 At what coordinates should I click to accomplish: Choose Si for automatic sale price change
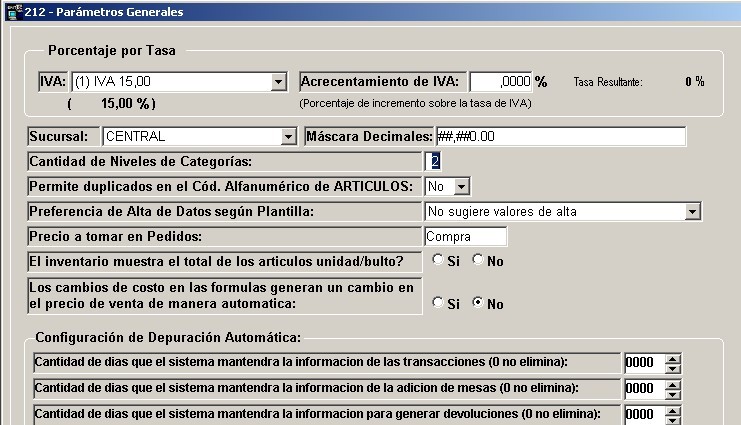tap(438, 303)
